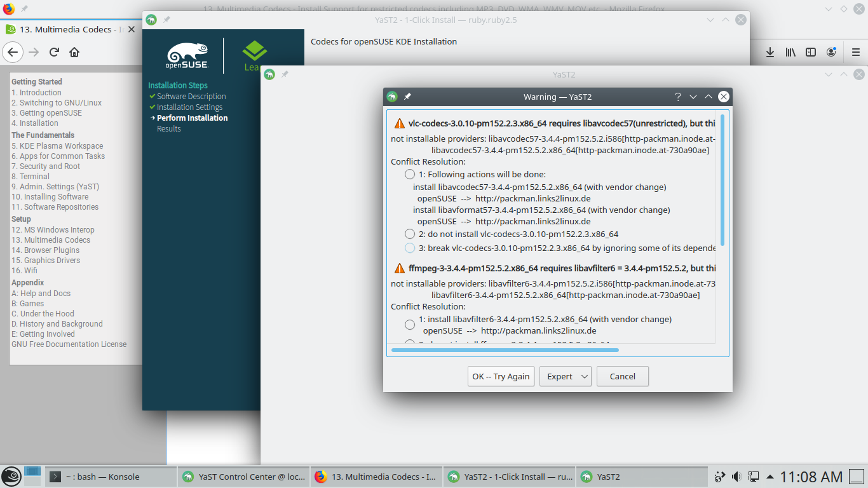868x488 pixels.
Task: Select resolution 1: Following actions will be done
Action: click(410, 175)
